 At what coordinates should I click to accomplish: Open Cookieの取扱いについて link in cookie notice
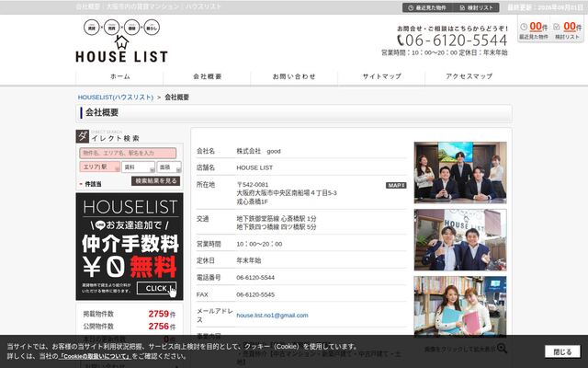coord(95,356)
